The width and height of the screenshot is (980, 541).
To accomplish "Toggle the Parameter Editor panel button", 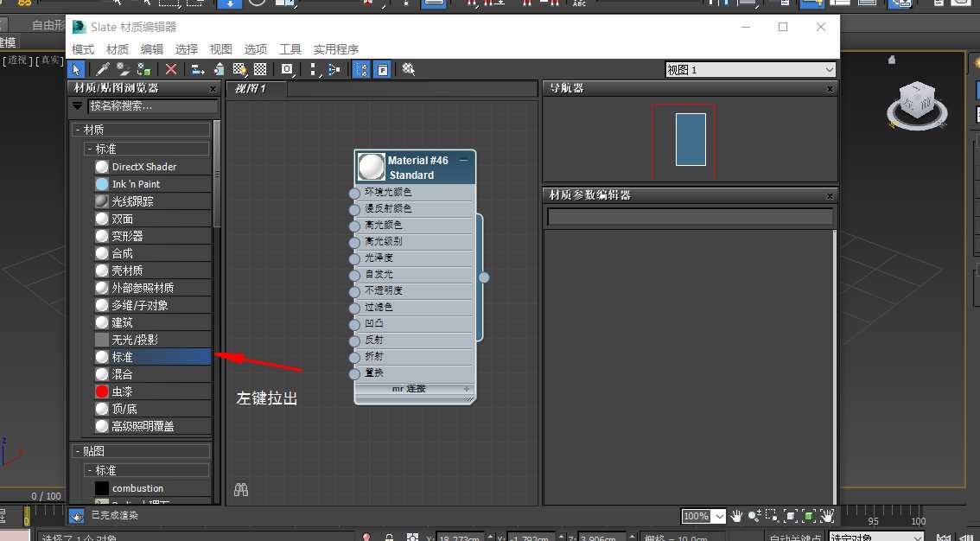I will (382, 69).
